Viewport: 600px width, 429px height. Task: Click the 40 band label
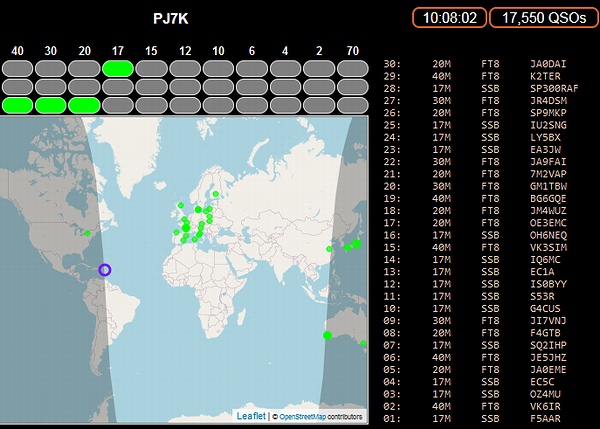click(x=17, y=51)
